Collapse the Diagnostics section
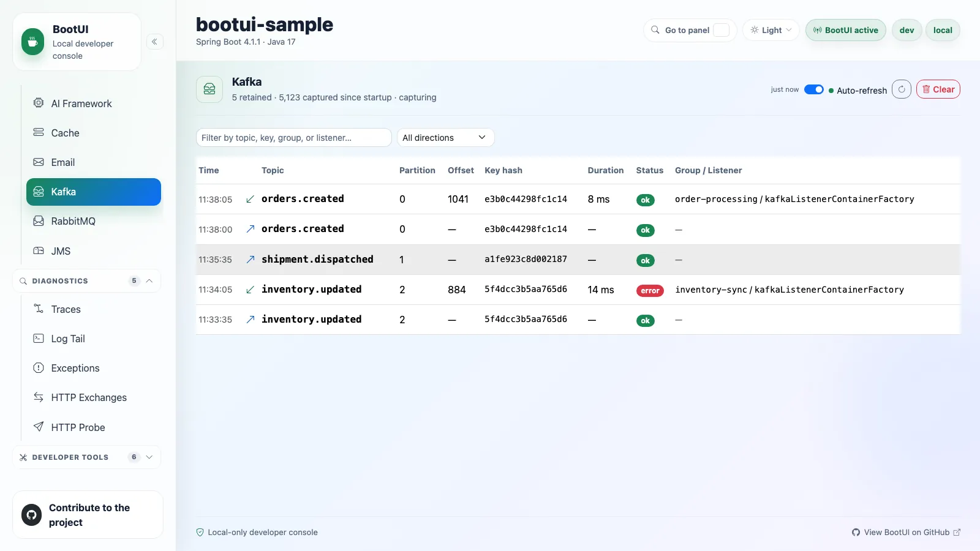Screen dimensions: 980x551 coord(86,281)
